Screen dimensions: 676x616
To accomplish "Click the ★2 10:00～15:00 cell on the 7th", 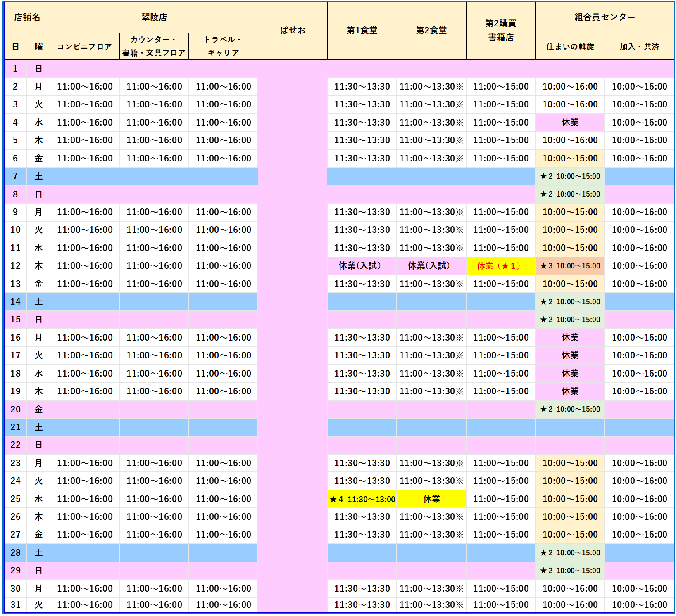I will [x=570, y=176].
